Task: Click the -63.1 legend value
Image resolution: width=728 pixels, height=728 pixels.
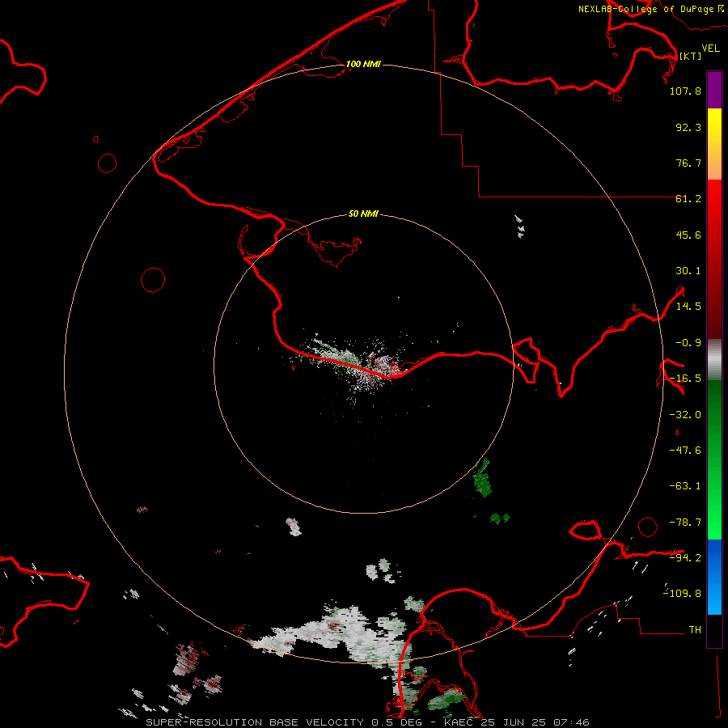Action: point(685,486)
